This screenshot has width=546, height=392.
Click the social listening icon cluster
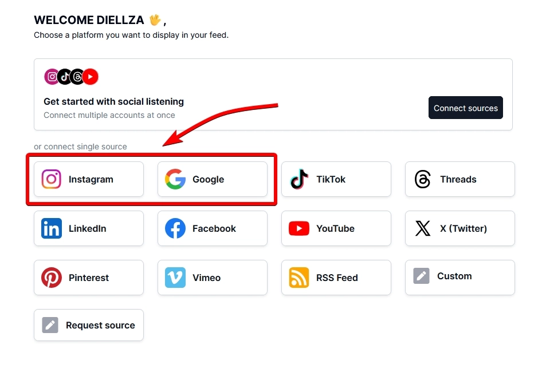[70, 76]
